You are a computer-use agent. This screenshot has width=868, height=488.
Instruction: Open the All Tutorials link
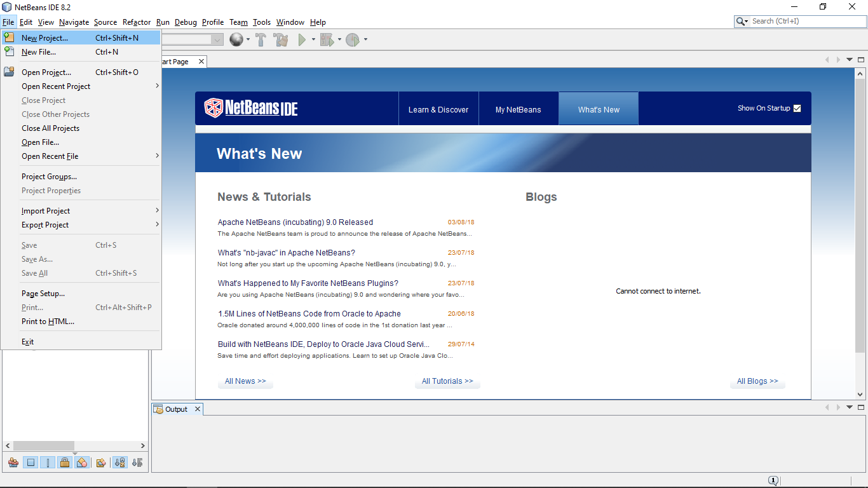point(447,381)
